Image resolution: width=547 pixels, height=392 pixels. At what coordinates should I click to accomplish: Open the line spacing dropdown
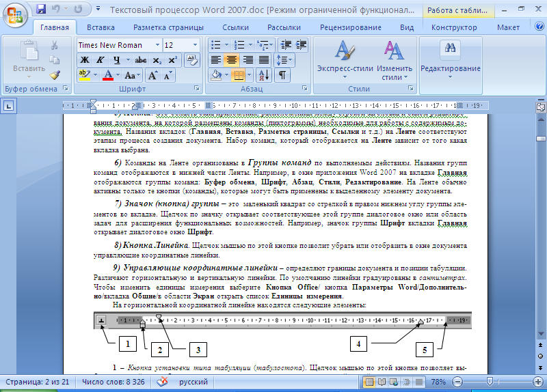tap(285, 60)
